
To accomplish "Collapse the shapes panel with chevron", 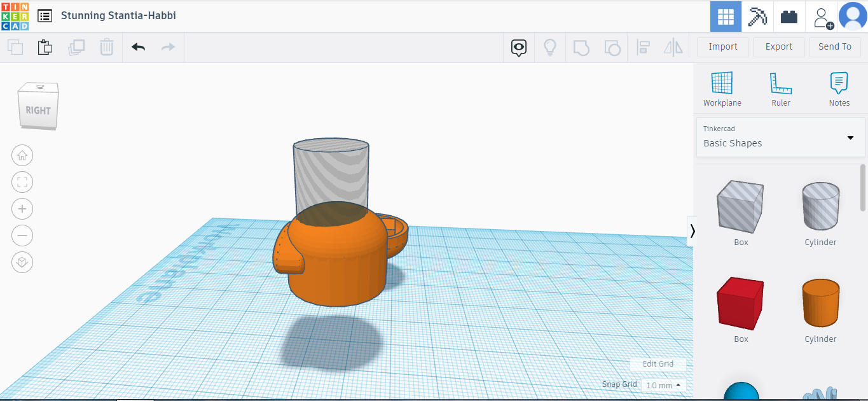I will (x=692, y=231).
